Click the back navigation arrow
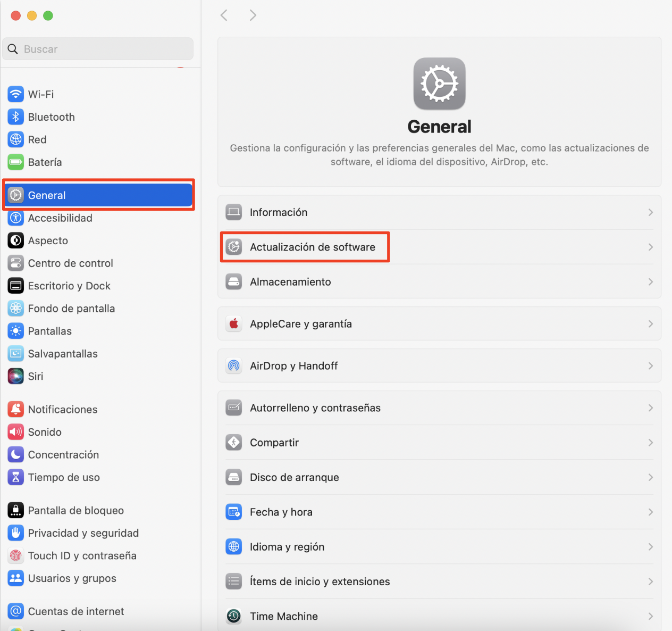Image resolution: width=672 pixels, height=631 pixels. [224, 15]
